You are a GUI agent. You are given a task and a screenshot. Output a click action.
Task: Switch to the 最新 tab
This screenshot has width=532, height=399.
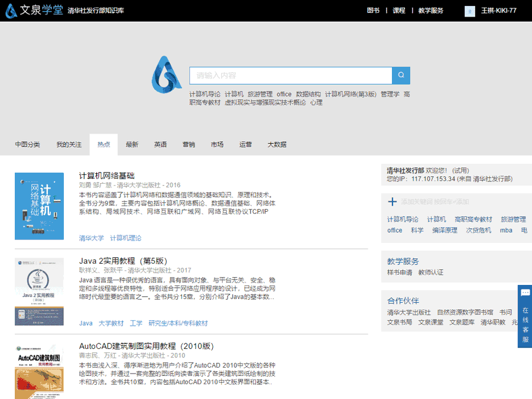point(132,145)
